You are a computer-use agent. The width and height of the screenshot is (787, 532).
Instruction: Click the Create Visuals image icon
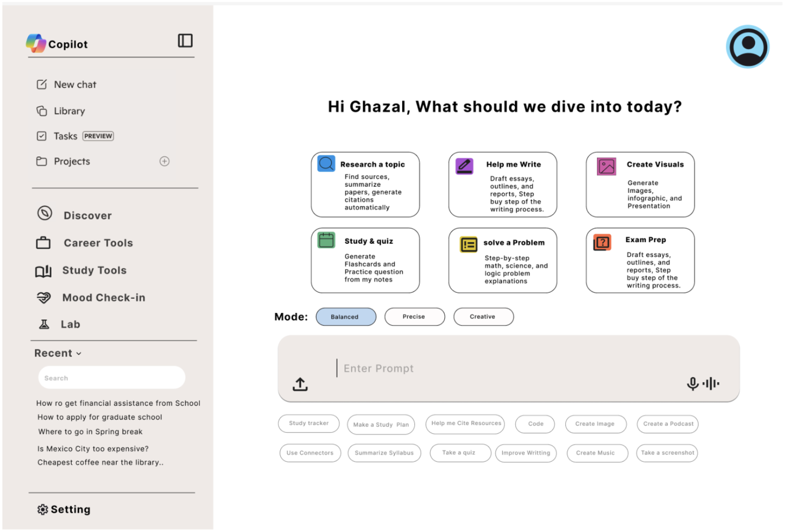click(607, 167)
